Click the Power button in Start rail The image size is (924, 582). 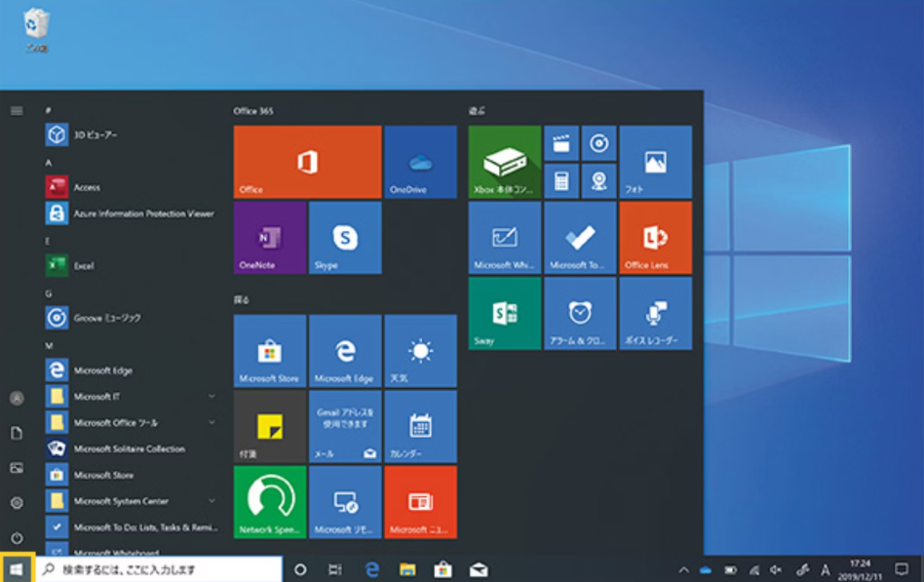[x=18, y=538]
